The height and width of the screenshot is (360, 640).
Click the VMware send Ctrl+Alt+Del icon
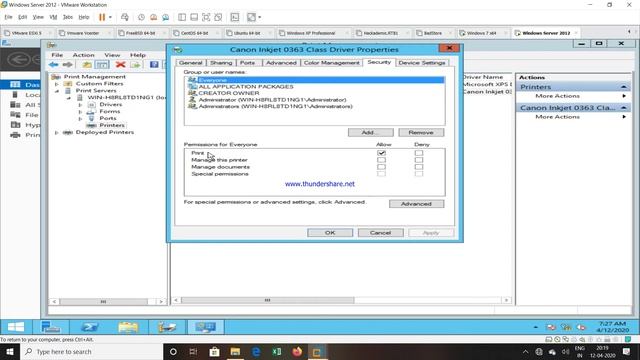coord(125,17)
